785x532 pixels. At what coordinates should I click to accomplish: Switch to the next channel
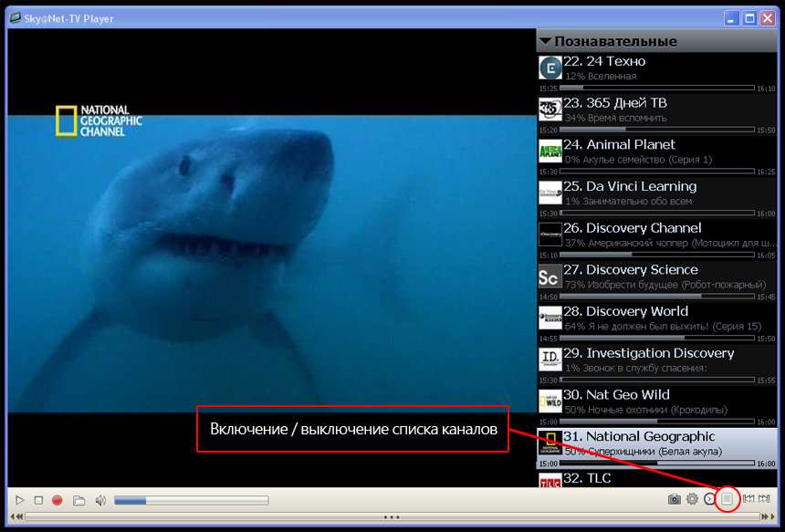[x=764, y=498]
